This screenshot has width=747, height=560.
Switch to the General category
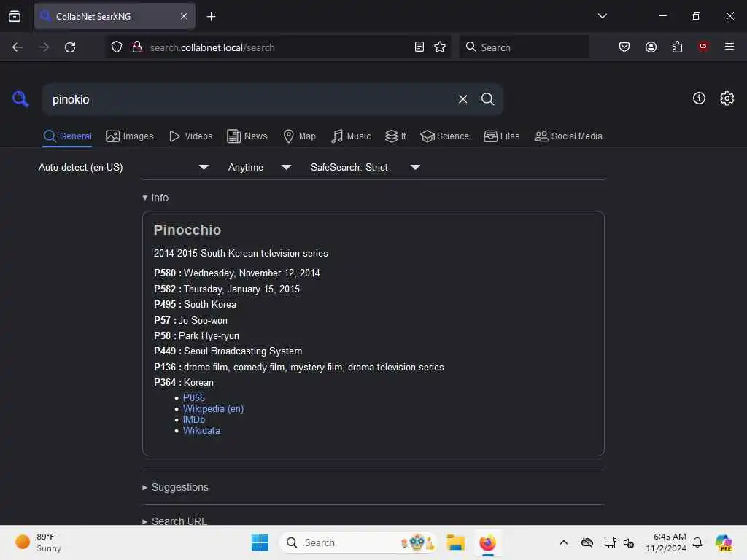pyautogui.click(x=67, y=136)
